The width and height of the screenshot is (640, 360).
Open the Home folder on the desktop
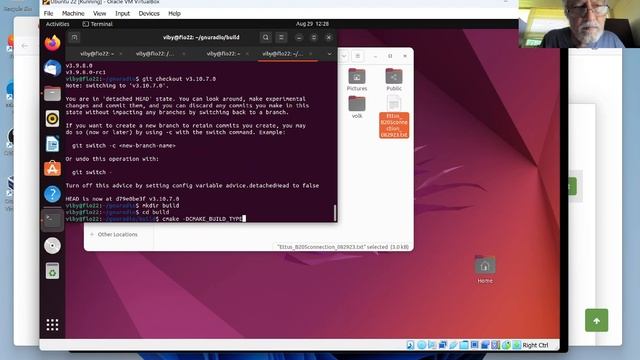[x=485, y=270]
